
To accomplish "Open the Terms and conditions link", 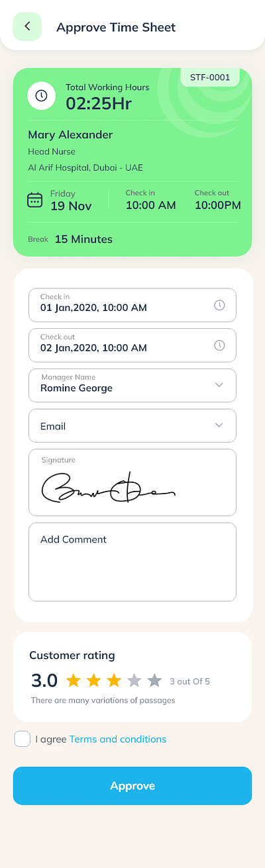I will [118, 739].
